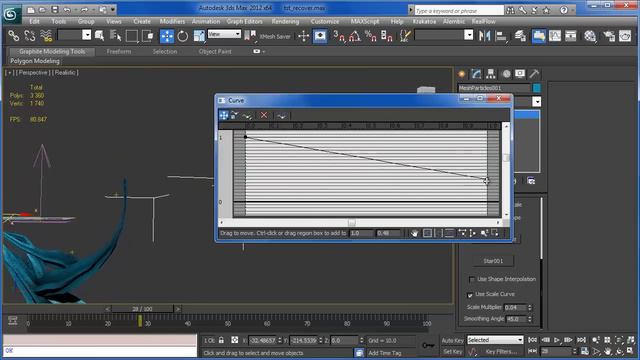Open the Material Editor icon

[x=590, y=36]
